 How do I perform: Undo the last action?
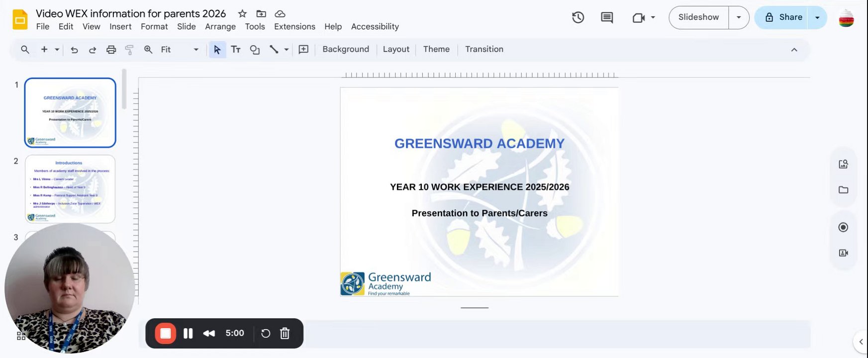click(74, 49)
